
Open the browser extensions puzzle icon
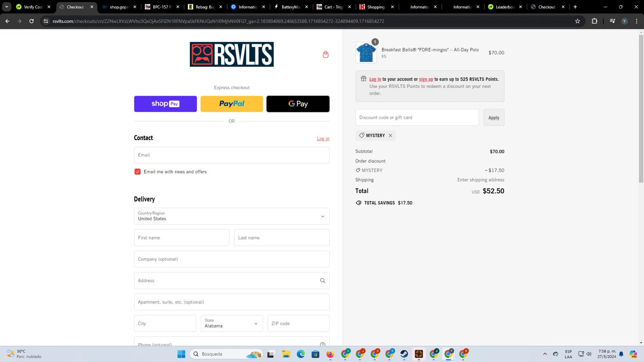click(x=595, y=21)
